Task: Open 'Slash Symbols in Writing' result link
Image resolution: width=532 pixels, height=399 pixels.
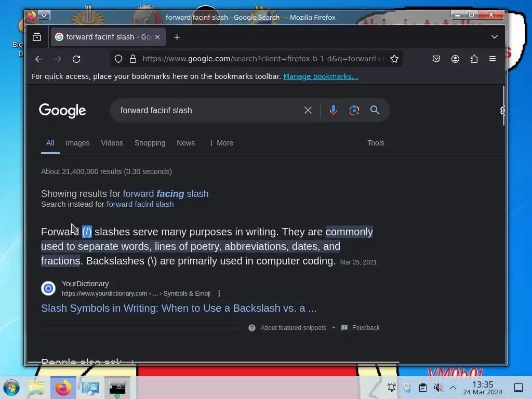Action: pyautogui.click(x=179, y=308)
